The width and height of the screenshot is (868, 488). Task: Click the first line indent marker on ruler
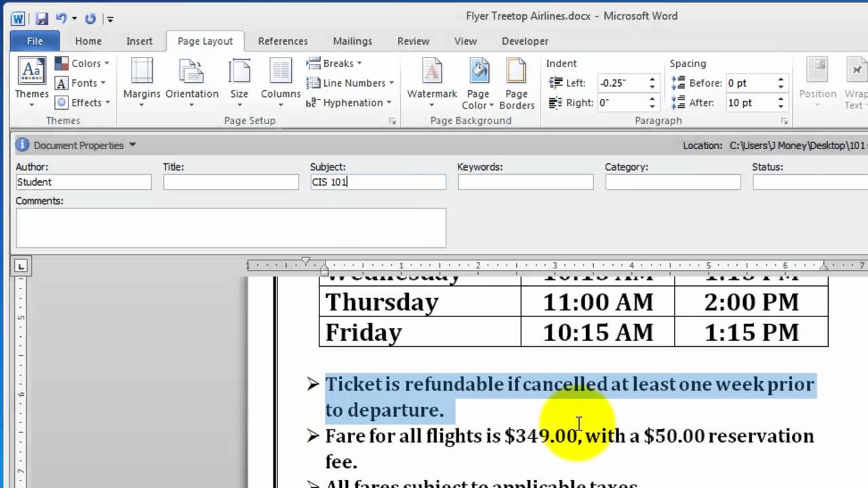click(306, 261)
